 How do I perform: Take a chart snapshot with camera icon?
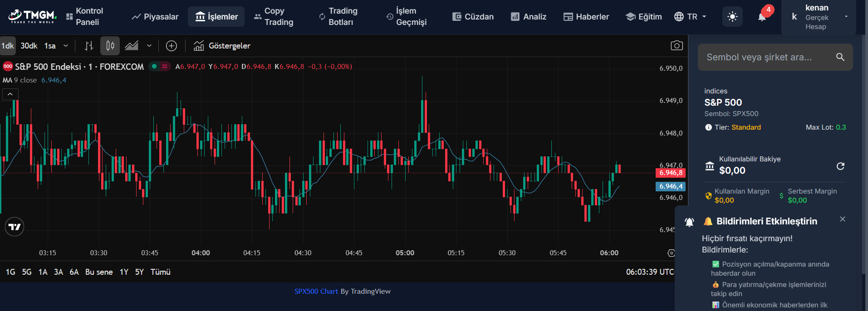(x=677, y=46)
